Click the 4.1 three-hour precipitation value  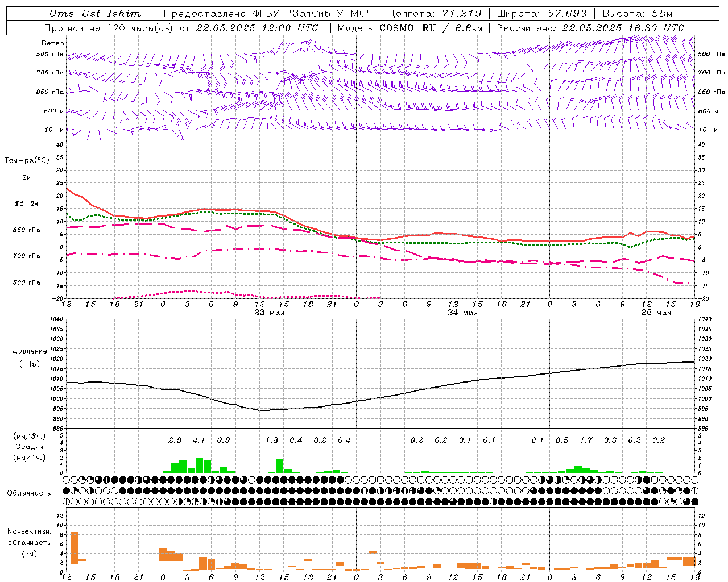tap(199, 440)
